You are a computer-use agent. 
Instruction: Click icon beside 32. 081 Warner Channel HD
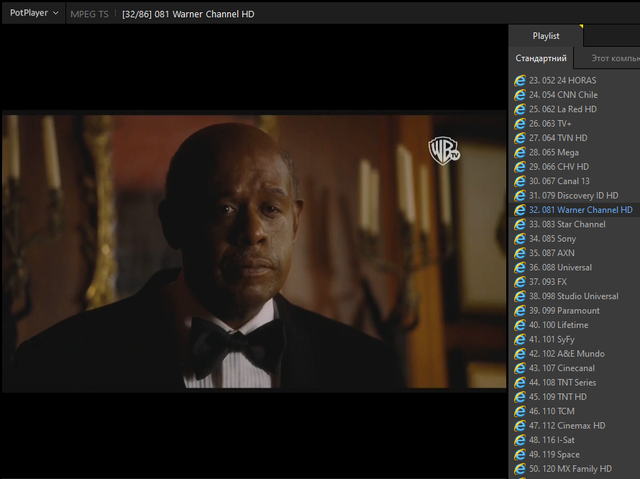coord(520,210)
